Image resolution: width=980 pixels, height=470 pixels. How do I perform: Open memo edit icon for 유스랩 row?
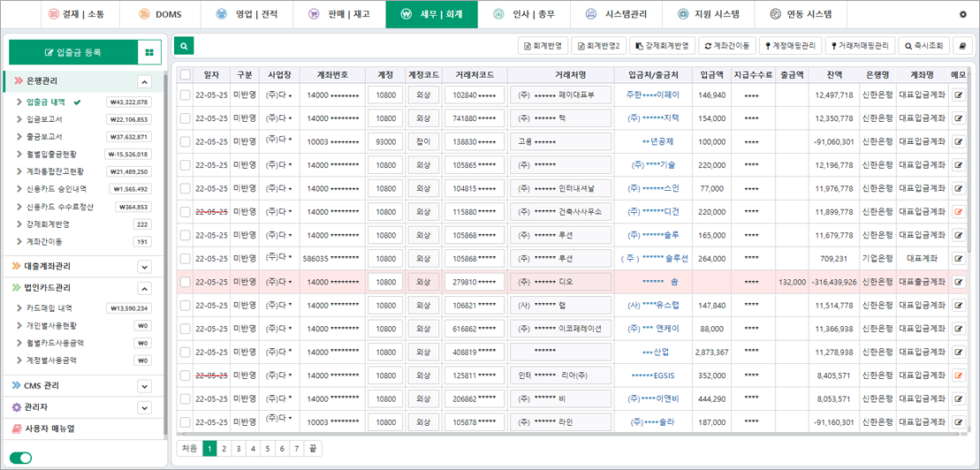958,306
